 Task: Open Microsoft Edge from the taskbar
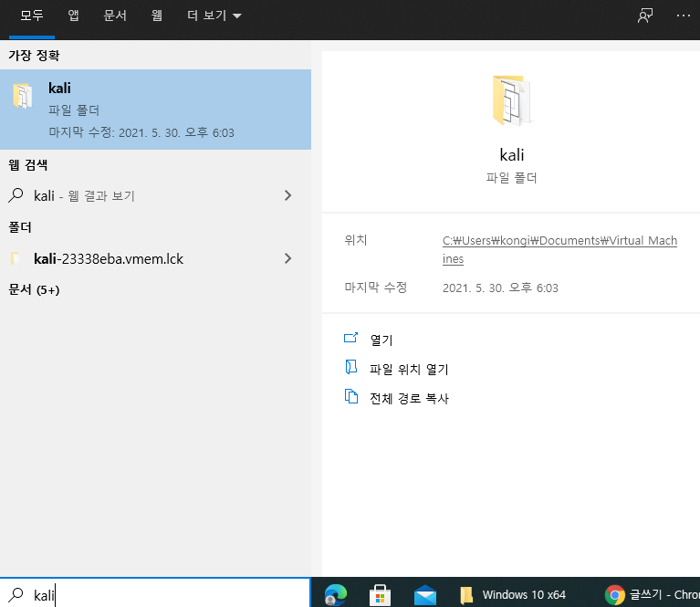(336, 594)
